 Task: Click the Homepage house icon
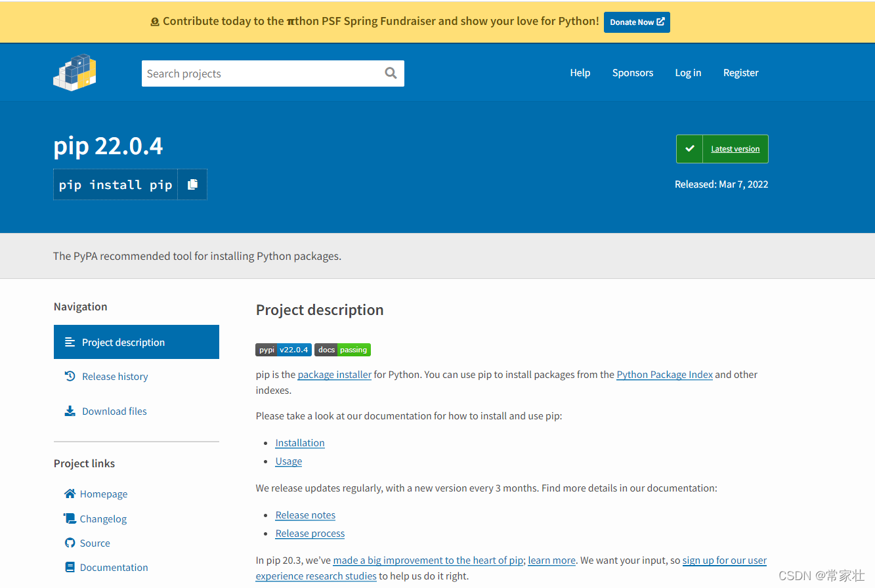click(70, 493)
